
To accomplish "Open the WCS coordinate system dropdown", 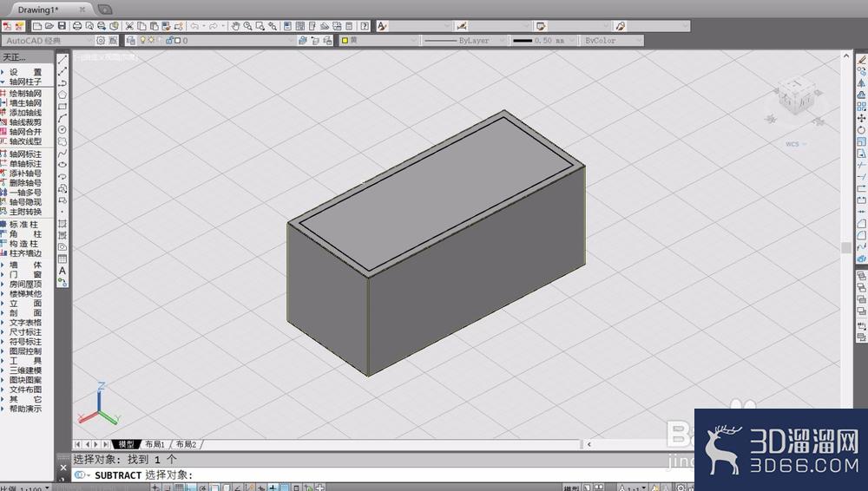I will 796,144.
